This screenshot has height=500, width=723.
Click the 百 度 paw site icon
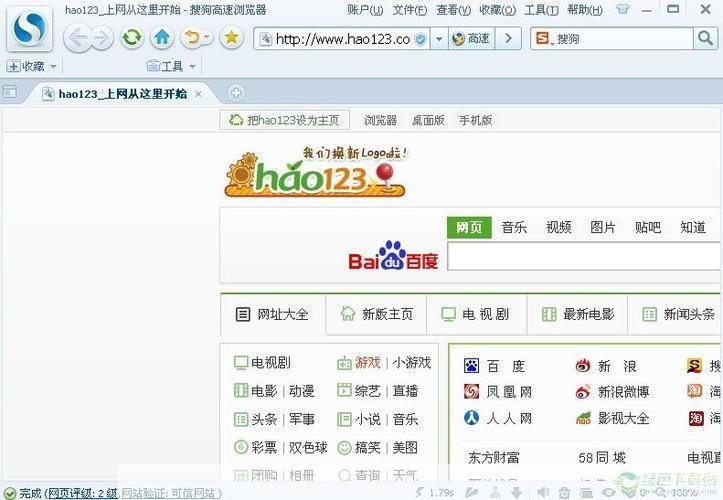click(x=471, y=366)
